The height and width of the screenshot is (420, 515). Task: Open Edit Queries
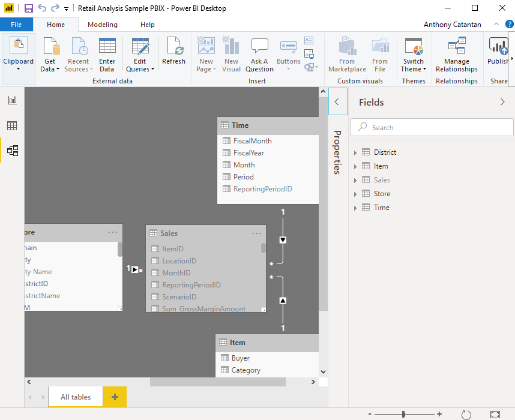click(140, 55)
